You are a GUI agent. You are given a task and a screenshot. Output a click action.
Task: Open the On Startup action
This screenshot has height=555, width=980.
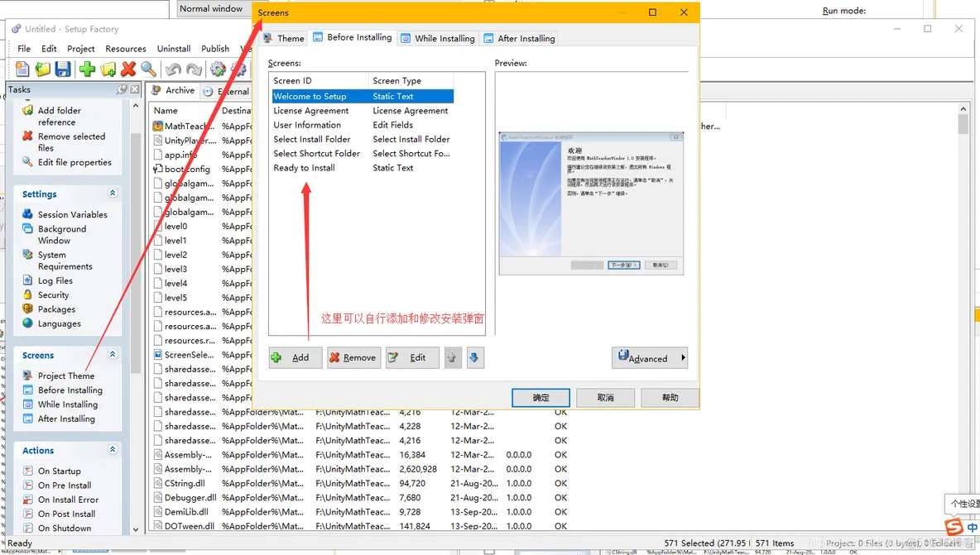(59, 471)
